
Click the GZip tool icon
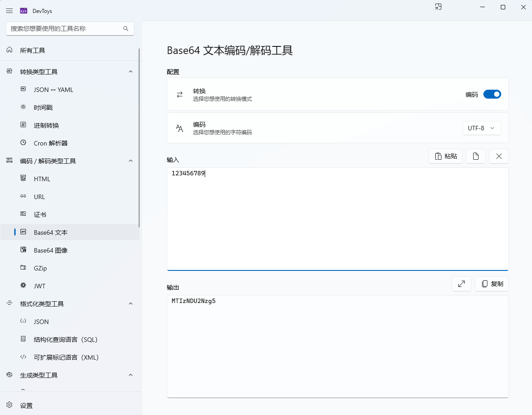(23, 268)
